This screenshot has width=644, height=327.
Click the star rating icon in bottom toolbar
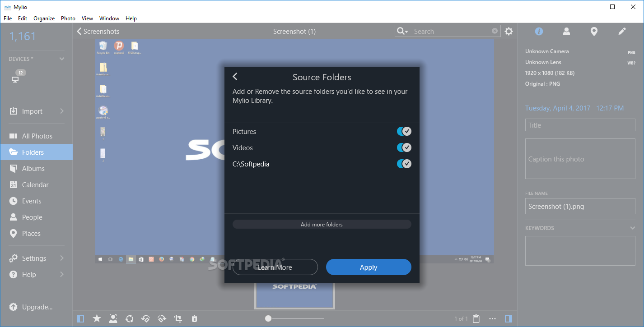click(97, 319)
